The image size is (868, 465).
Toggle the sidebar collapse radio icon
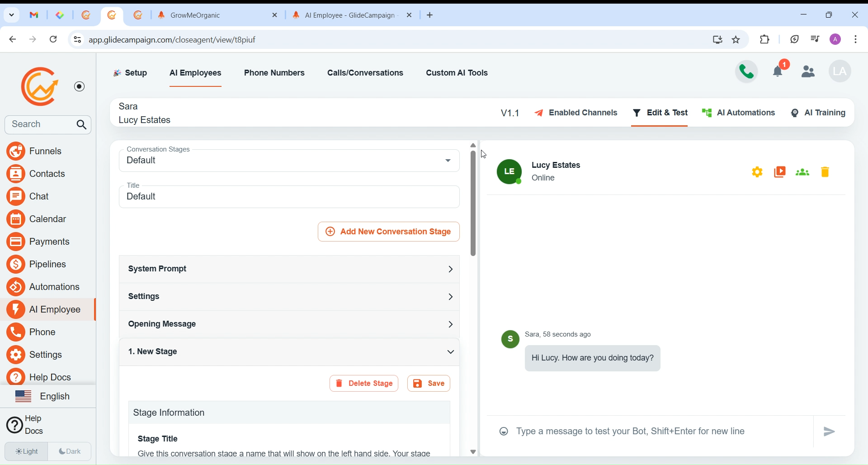(x=80, y=86)
